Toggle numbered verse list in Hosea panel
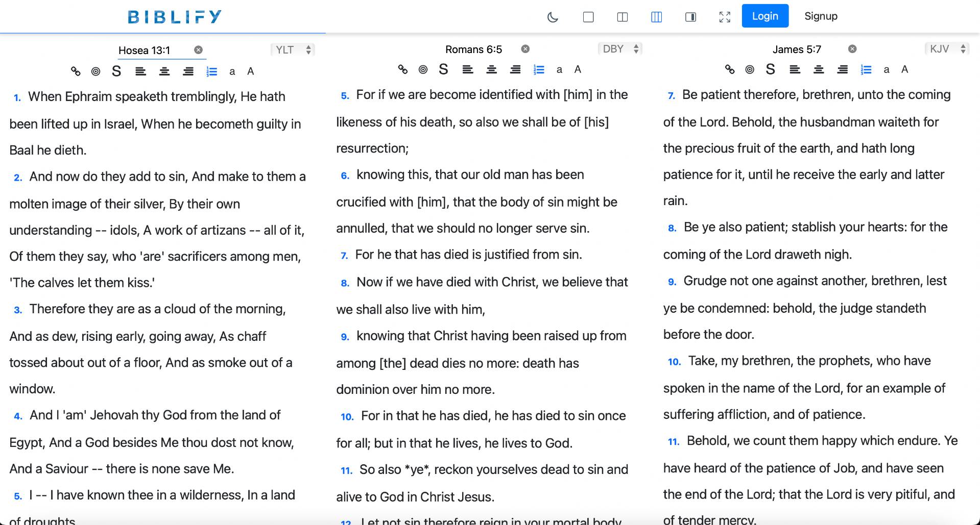 212,71
